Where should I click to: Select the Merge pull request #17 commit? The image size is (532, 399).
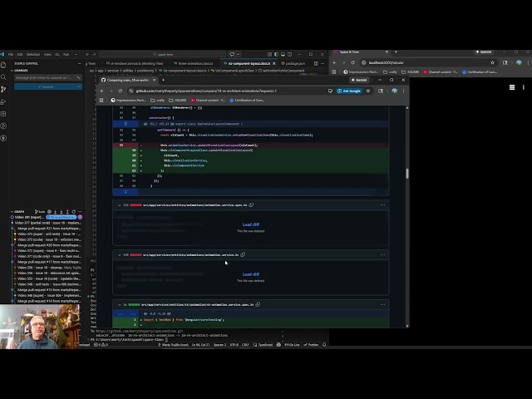tap(49, 262)
